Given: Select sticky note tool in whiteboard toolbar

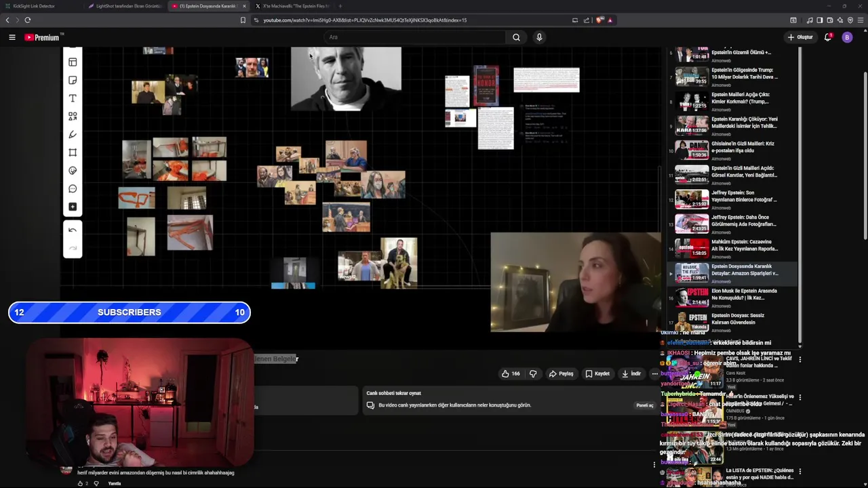Looking at the screenshot, I should point(73,80).
